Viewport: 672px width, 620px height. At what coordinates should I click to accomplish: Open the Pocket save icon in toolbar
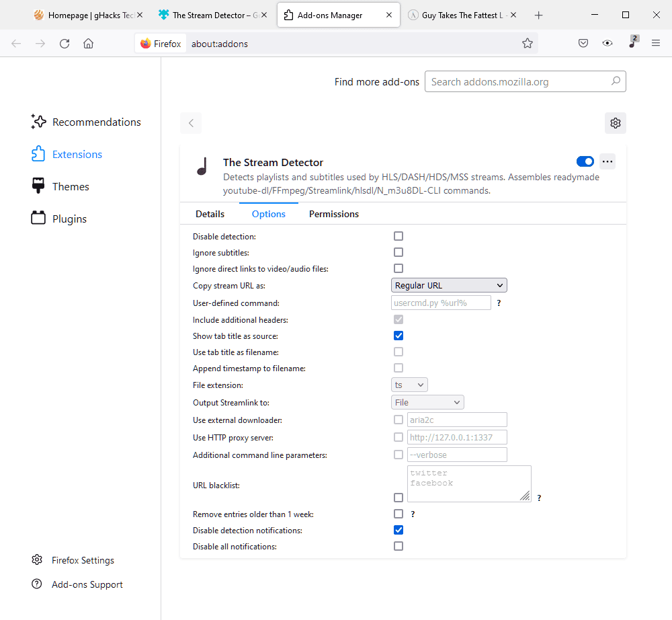pos(583,43)
